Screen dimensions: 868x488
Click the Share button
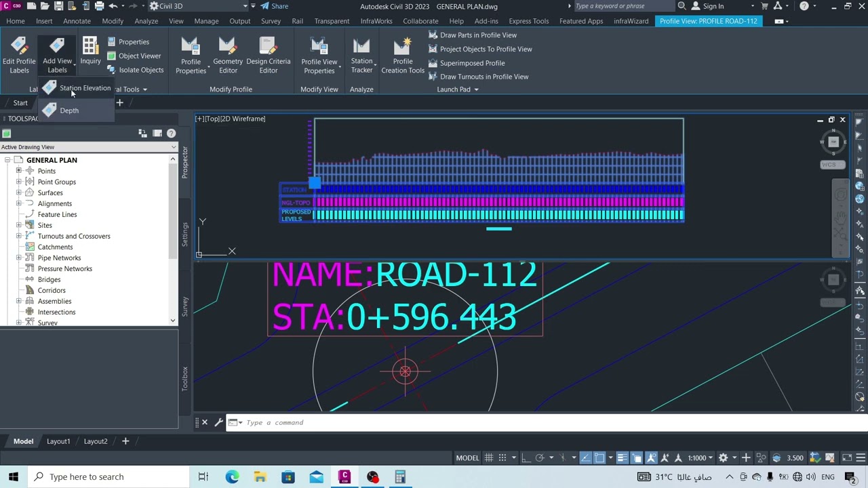click(x=275, y=6)
